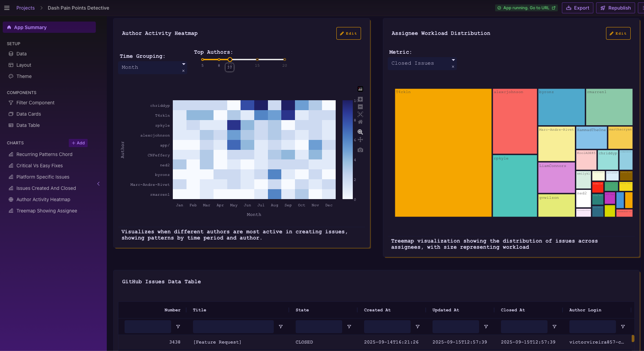Clear the Closed Issues metric selection
The width and height of the screenshot is (644, 351).
(x=453, y=67)
